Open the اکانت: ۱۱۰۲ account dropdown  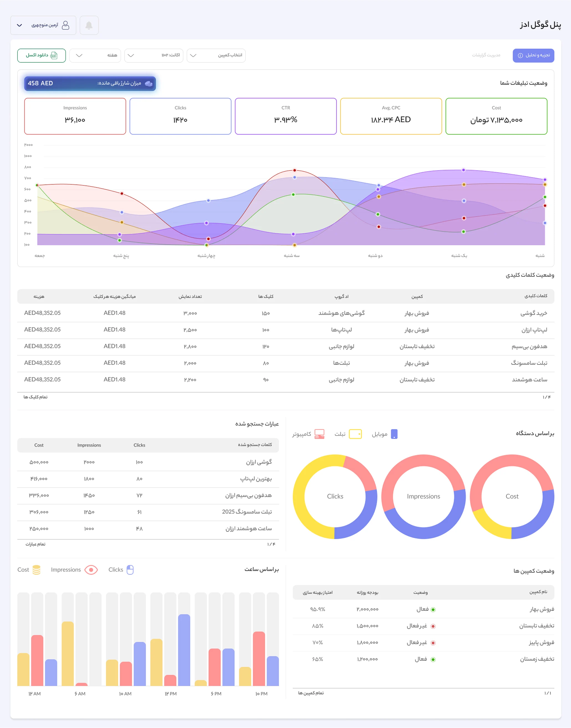pos(154,55)
